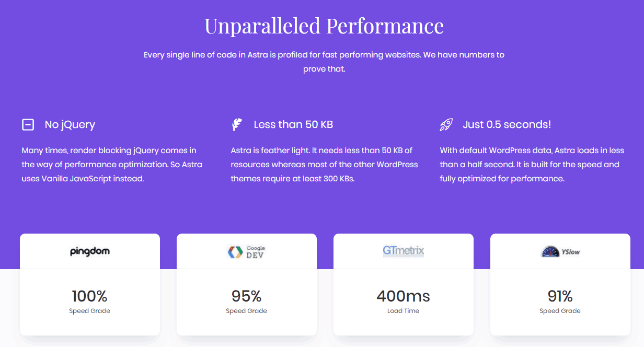Click the 100% speed grade value
Screen dimensions: 644x347
90,296
